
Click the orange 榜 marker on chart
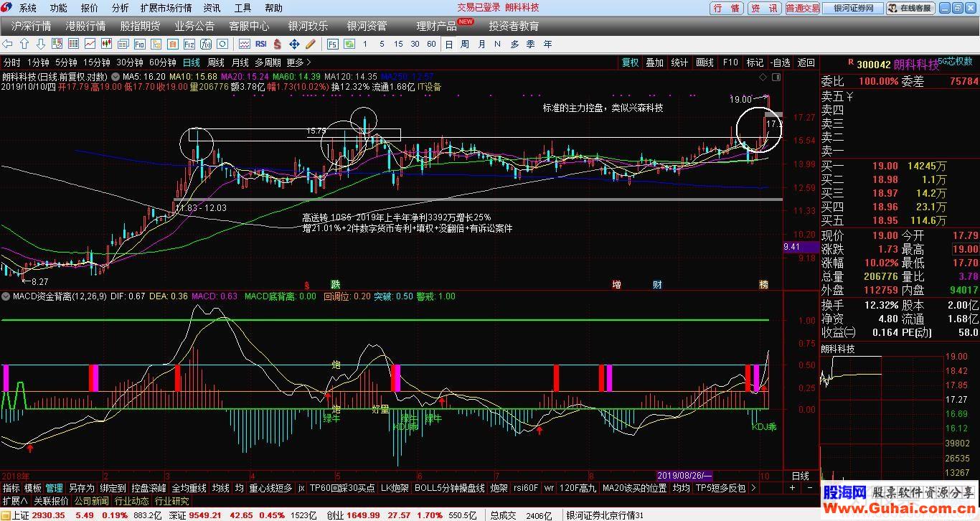click(x=764, y=284)
